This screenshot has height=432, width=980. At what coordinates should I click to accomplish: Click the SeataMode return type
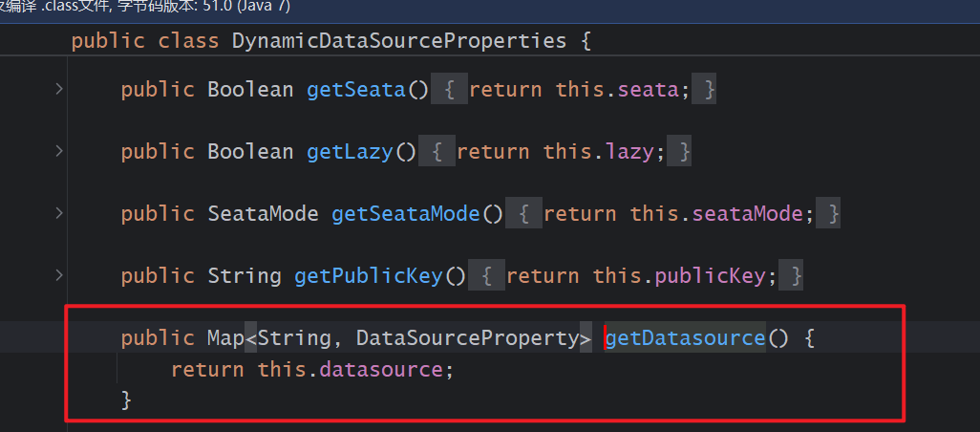[263, 214]
